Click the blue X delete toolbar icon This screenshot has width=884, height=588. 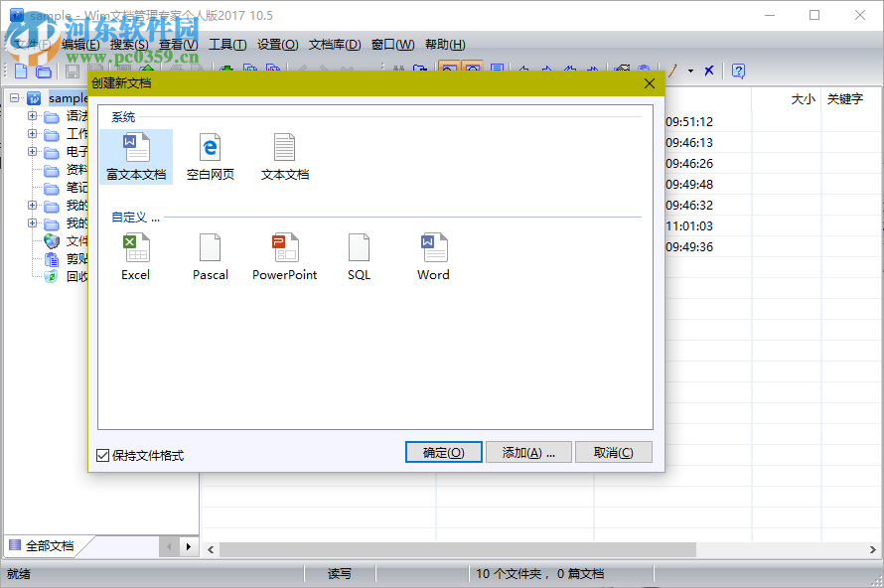(709, 71)
